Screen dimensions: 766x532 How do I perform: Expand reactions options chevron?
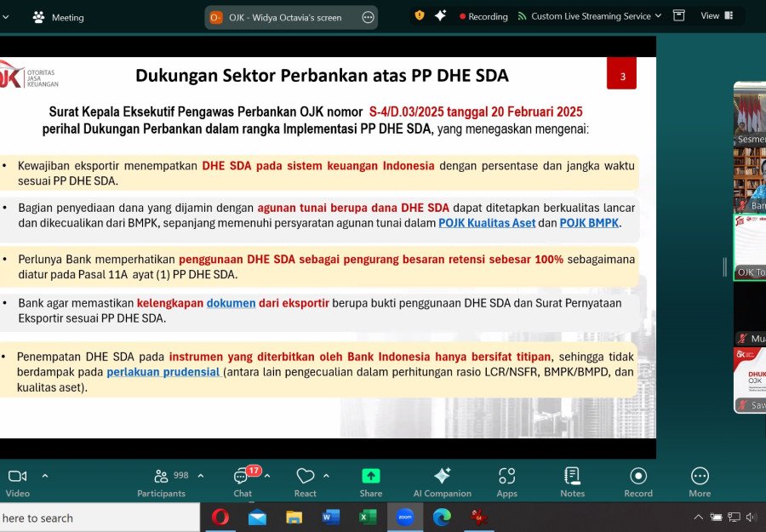(x=326, y=475)
